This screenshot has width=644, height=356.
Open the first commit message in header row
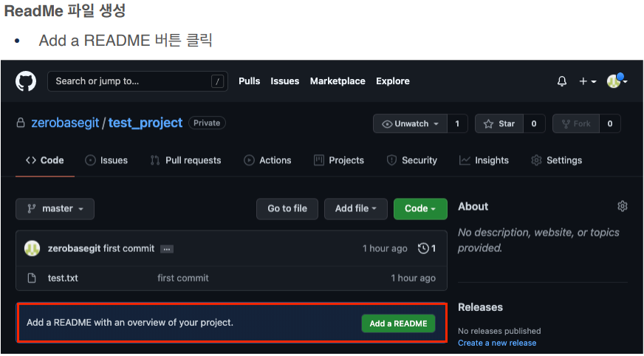pyautogui.click(x=129, y=248)
